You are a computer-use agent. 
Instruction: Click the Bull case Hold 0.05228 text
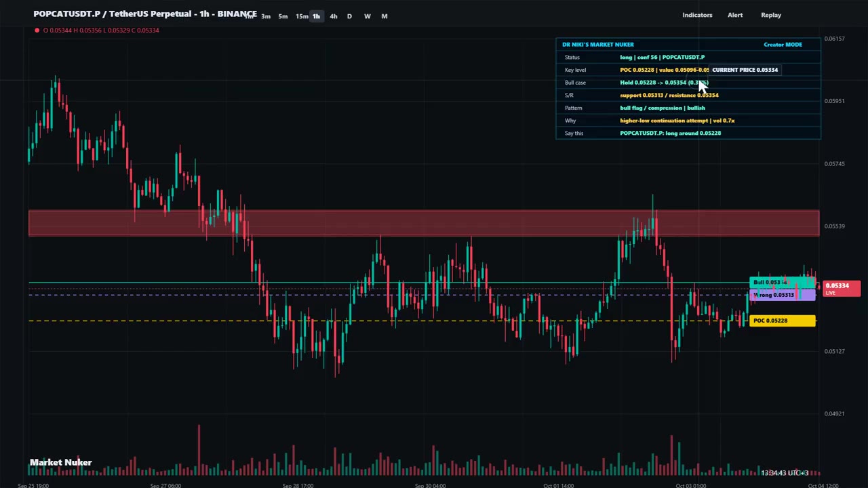(663, 83)
